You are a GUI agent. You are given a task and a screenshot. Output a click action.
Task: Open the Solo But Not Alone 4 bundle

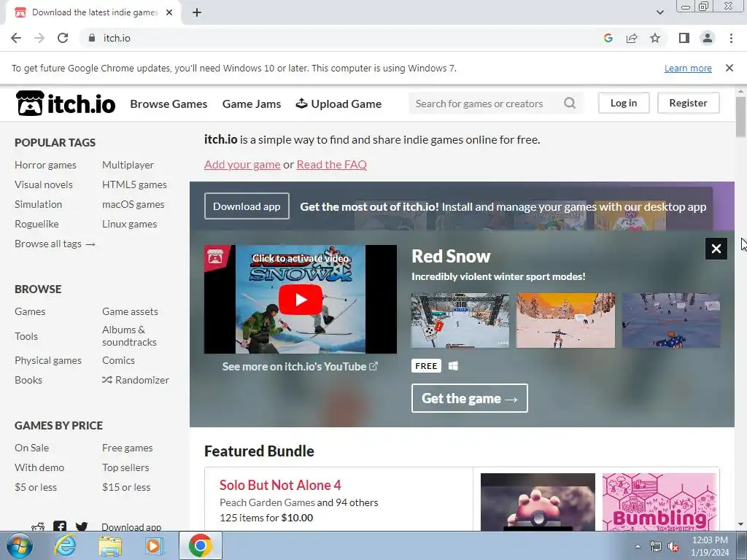[280, 485]
